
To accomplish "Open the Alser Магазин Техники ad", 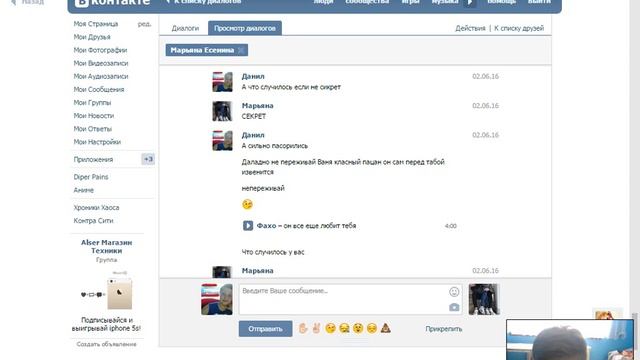I will click(x=107, y=246).
